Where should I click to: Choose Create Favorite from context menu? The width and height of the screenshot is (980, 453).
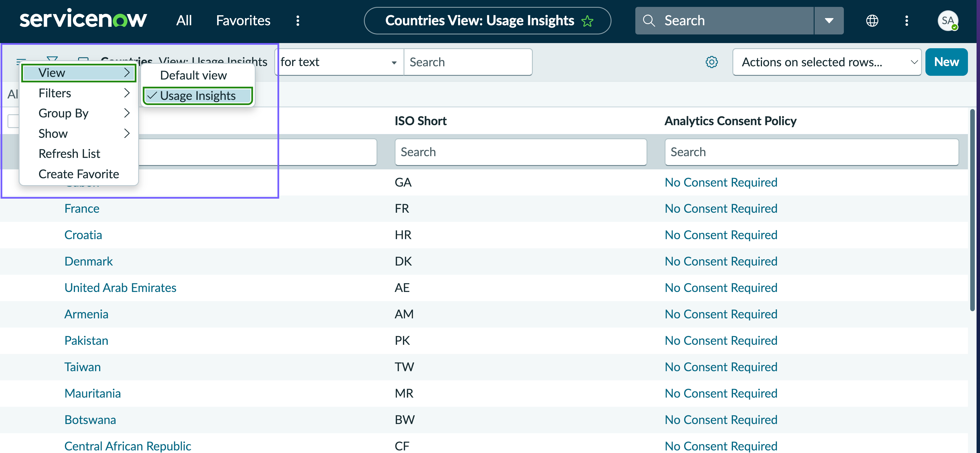79,174
